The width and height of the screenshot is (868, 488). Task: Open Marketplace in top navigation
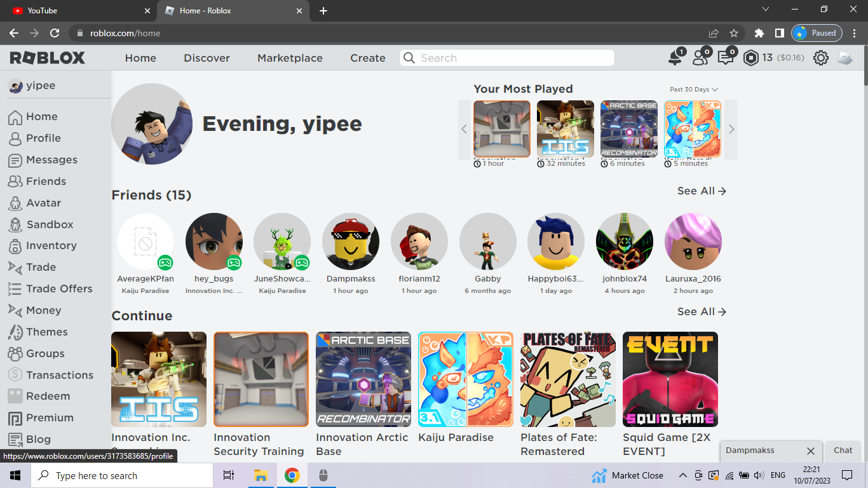pyautogui.click(x=290, y=58)
